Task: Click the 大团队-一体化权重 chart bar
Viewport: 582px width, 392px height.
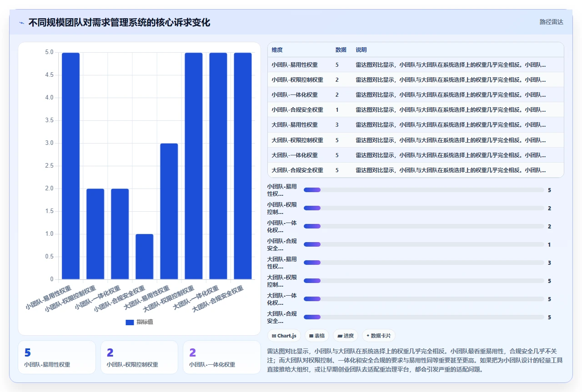Action: [x=218, y=166]
